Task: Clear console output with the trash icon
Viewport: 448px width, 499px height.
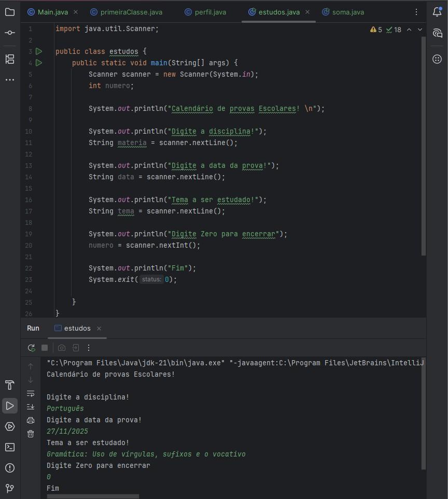Action: [x=31, y=434]
